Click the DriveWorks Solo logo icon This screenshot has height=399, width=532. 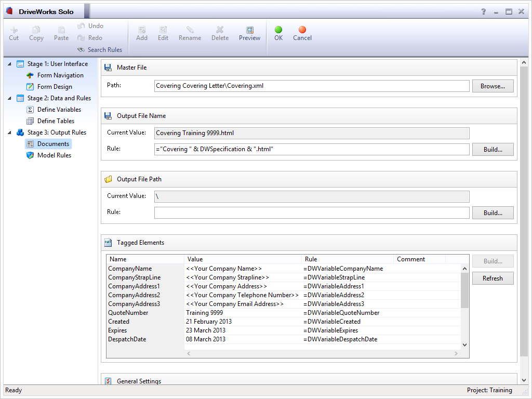[9, 11]
